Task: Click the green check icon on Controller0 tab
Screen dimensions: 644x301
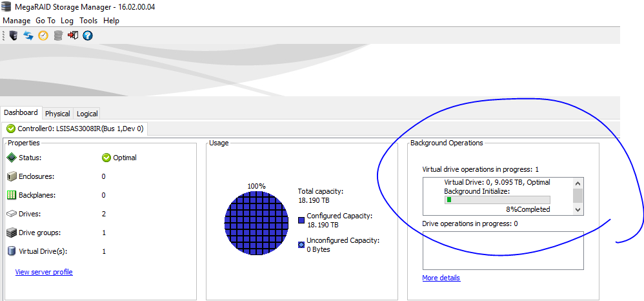Action: pyautogui.click(x=12, y=129)
